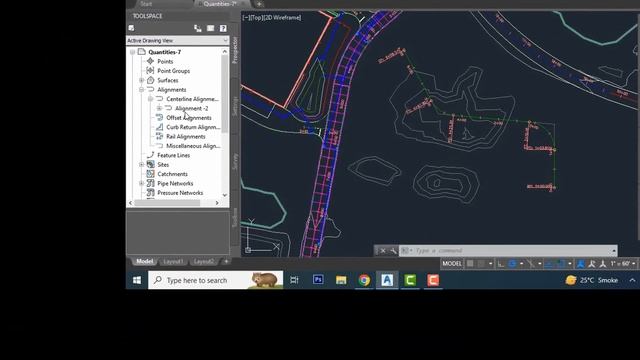Click the Sites node icon
Screen dimensions: 640x360
click(150, 164)
